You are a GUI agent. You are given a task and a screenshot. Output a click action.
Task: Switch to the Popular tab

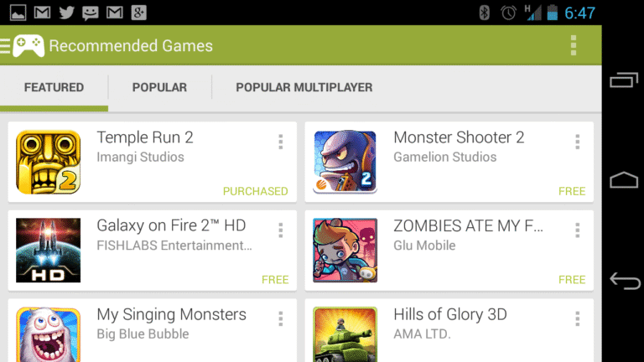tap(160, 87)
